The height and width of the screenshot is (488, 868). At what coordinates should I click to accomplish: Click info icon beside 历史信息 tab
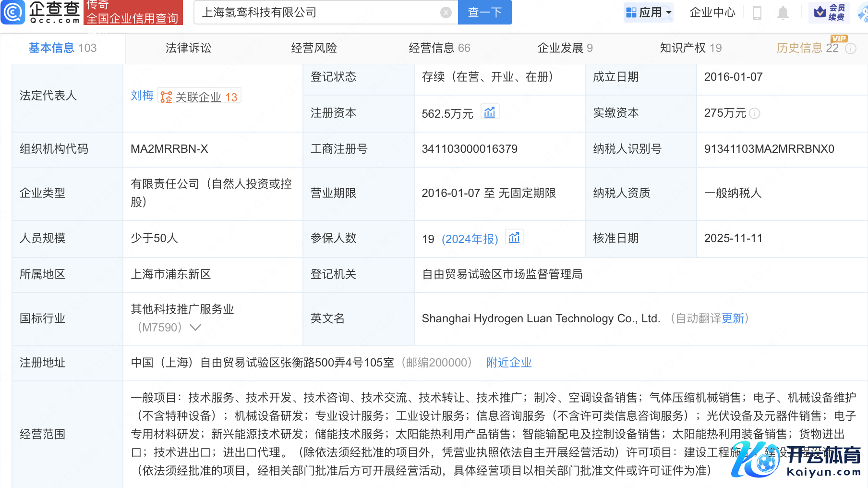click(851, 49)
